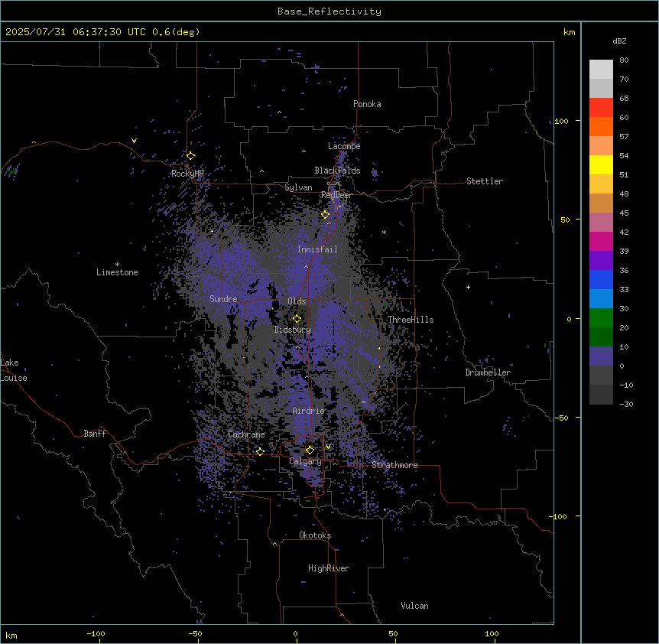Click the Lake Louise label
659x644 pixels.
click(x=14, y=370)
